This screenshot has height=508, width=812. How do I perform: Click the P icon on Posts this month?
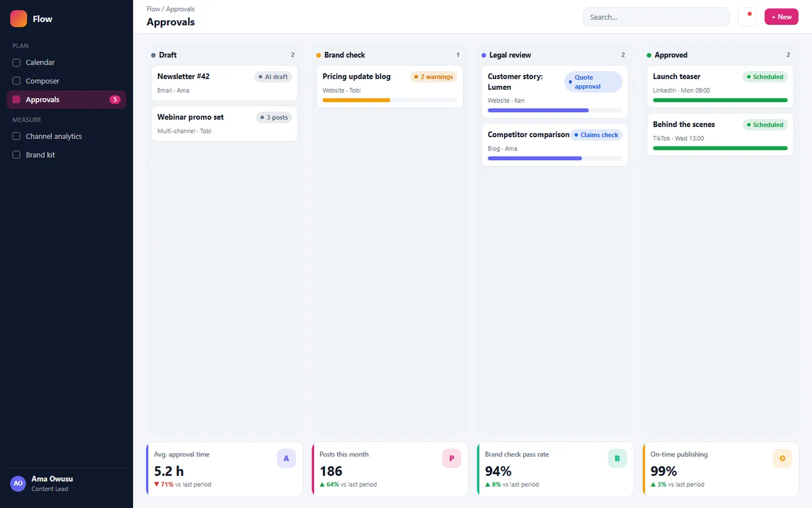coord(452,458)
